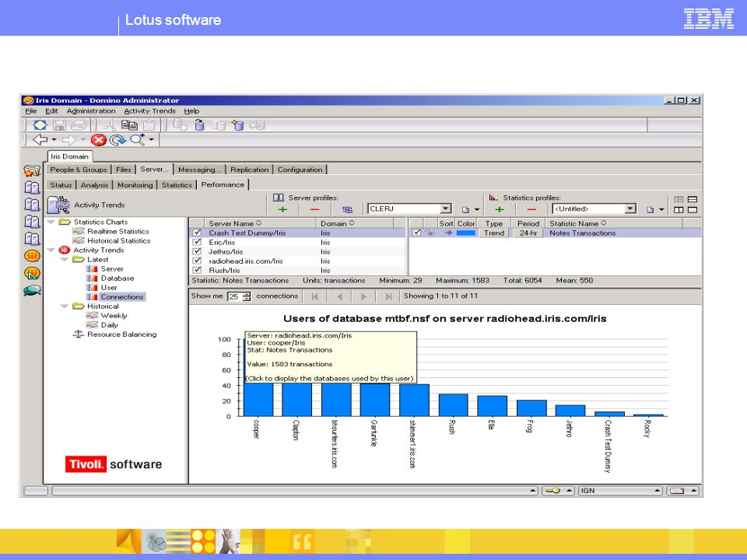Click the green plus under Statistics profiles

point(500,209)
